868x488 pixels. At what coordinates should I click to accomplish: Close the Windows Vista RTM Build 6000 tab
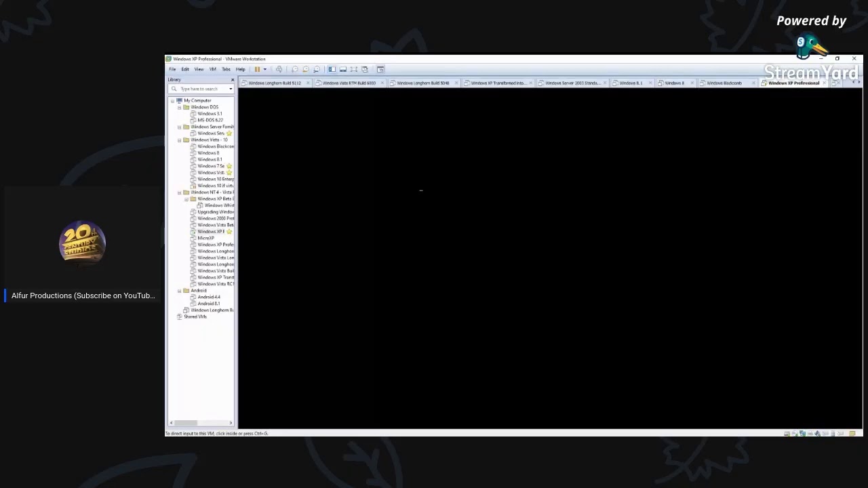click(382, 83)
